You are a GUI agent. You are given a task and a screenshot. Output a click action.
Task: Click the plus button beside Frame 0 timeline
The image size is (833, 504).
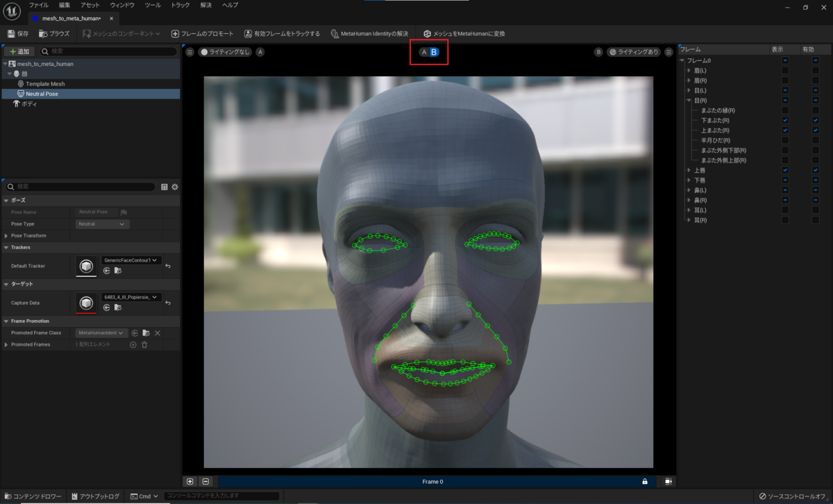(x=190, y=481)
